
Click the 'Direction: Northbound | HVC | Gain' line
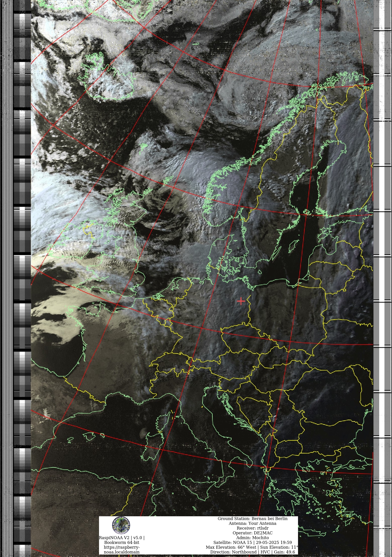252,552
